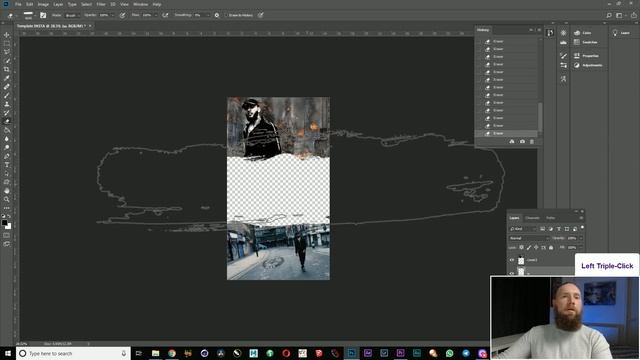
Task: Open File Explorer from the taskbar
Action: [156, 353]
